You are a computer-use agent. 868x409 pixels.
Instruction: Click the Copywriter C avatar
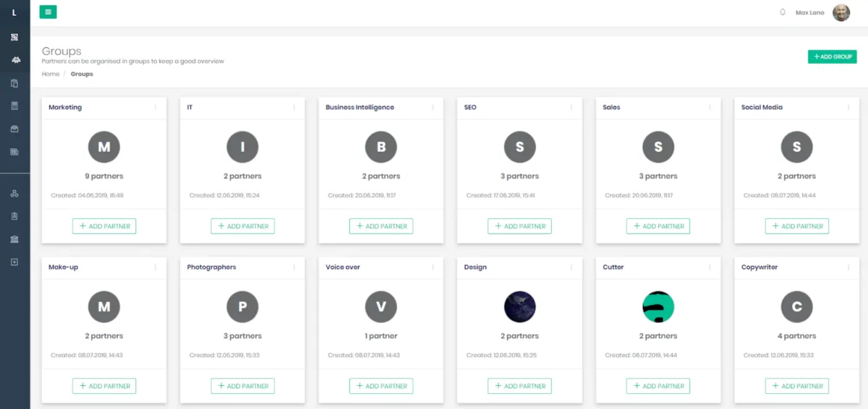(797, 307)
